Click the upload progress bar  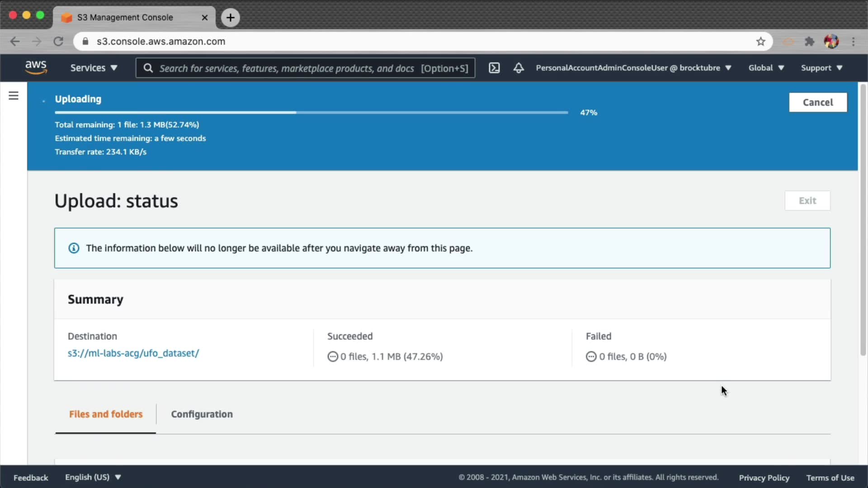(311, 113)
